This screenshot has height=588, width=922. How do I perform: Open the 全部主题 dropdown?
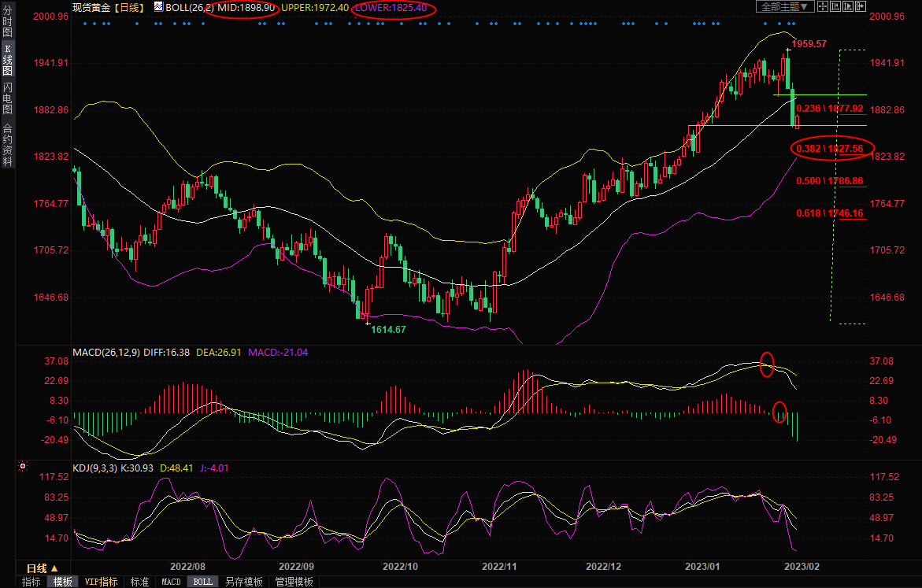(x=784, y=6)
